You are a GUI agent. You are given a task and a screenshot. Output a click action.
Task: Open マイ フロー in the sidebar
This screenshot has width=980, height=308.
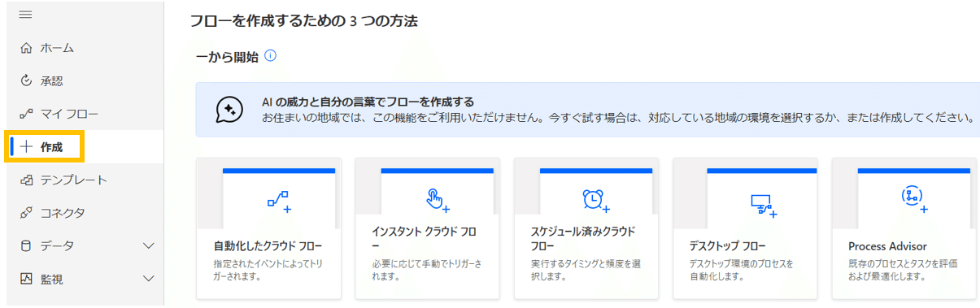pos(69,114)
